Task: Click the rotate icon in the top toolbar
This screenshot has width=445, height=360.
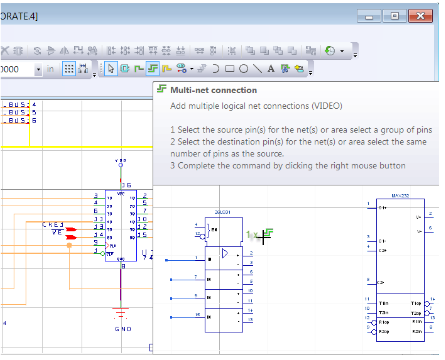Action: point(37,51)
